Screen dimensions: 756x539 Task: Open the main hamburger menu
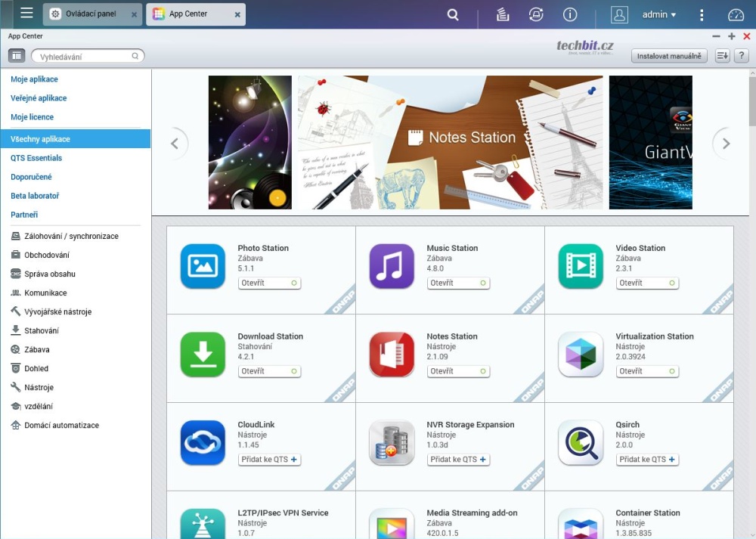26,14
